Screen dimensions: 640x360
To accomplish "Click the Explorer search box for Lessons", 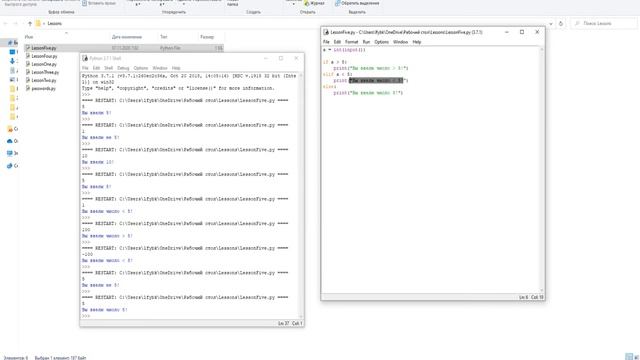I will click(x=603, y=24).
